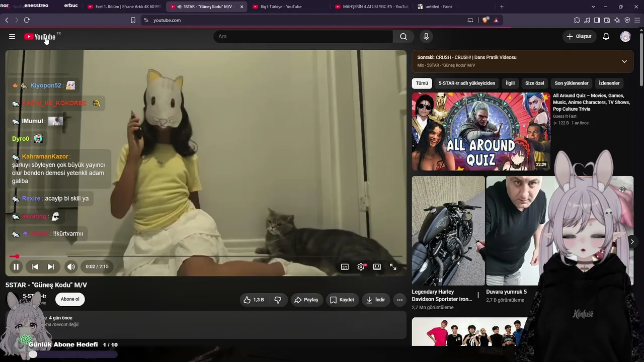Open a new browser tab

[502, 7]
